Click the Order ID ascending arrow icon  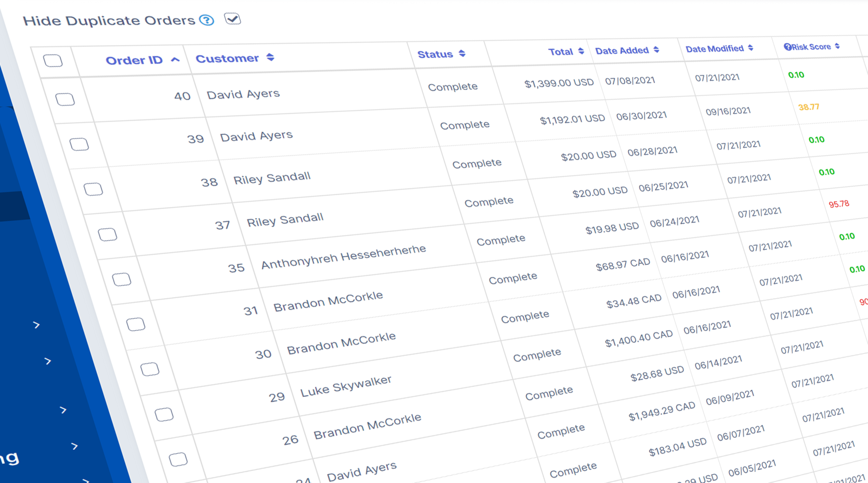tap(175, 59)
